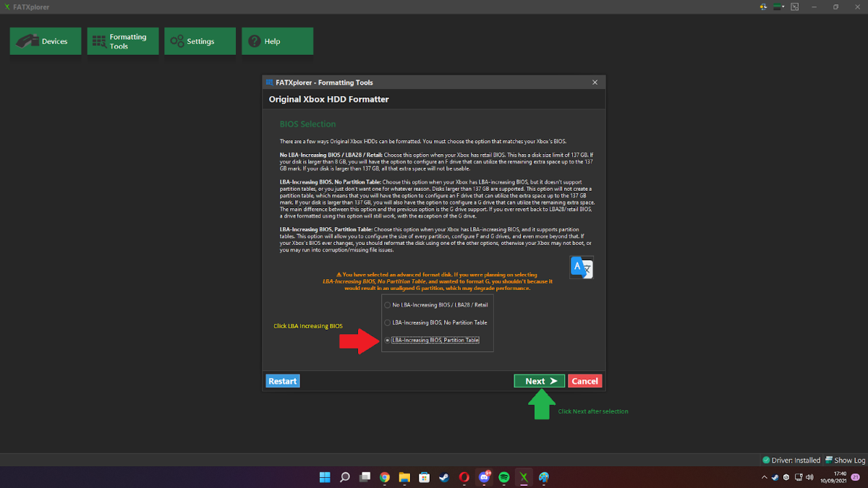The height and width of the screenshot is (488, 868).
Task: Click the compact mode icon in title bar
Action: (794, 7)
